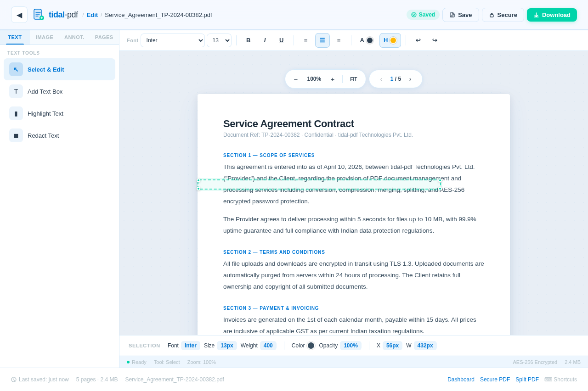The height and width of the screenshot is (391, 588).
Task: Zoom in with the plus icon
Action: [333, 79]
